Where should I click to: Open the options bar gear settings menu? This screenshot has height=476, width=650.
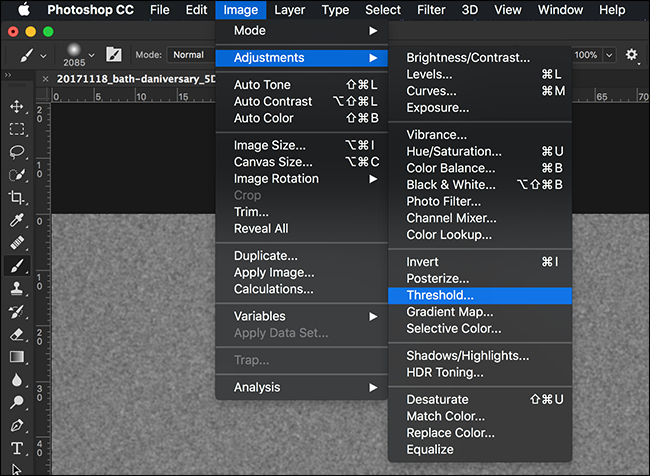(632, 54)
